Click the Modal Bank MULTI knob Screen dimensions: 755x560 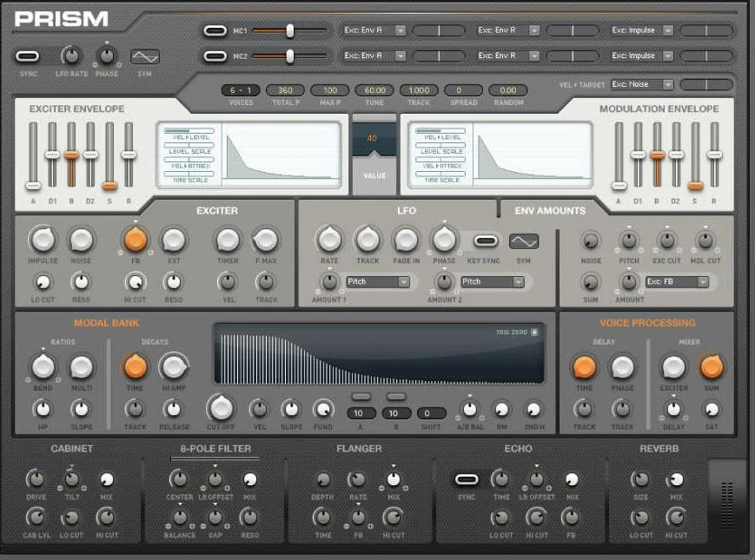(x=82, y=367)
